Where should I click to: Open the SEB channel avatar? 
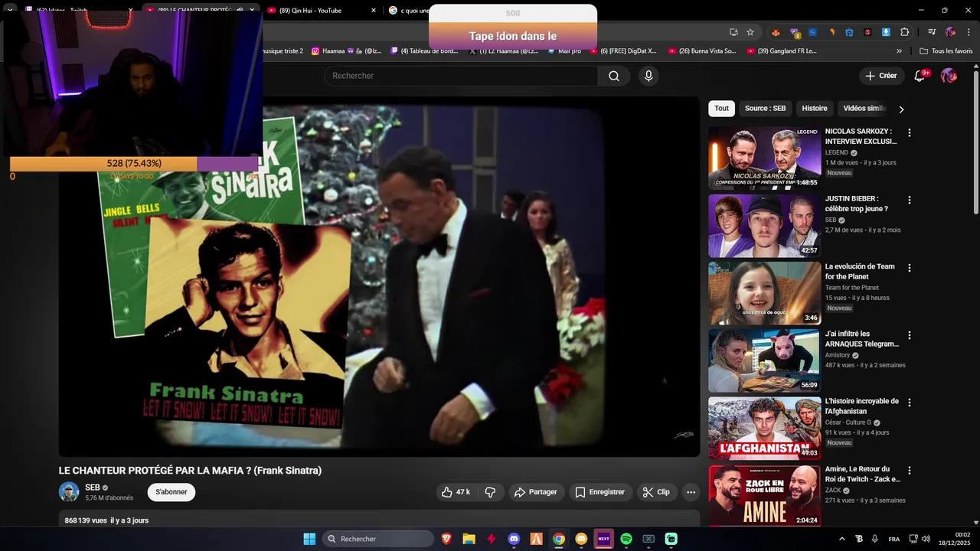(x=69, y=492)
